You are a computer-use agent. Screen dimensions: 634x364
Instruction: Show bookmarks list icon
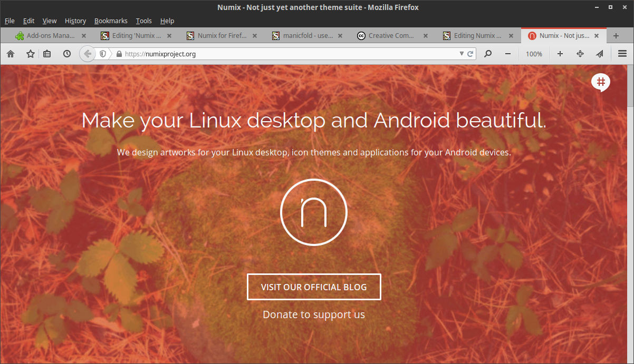click(47, 54)
